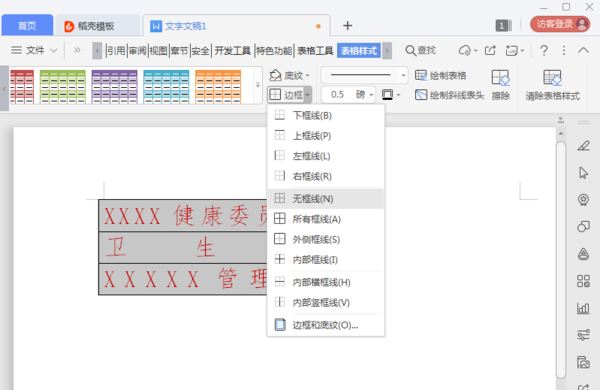Switch to 首页 home tab
600x390 pixels.
tap(27, 26)
